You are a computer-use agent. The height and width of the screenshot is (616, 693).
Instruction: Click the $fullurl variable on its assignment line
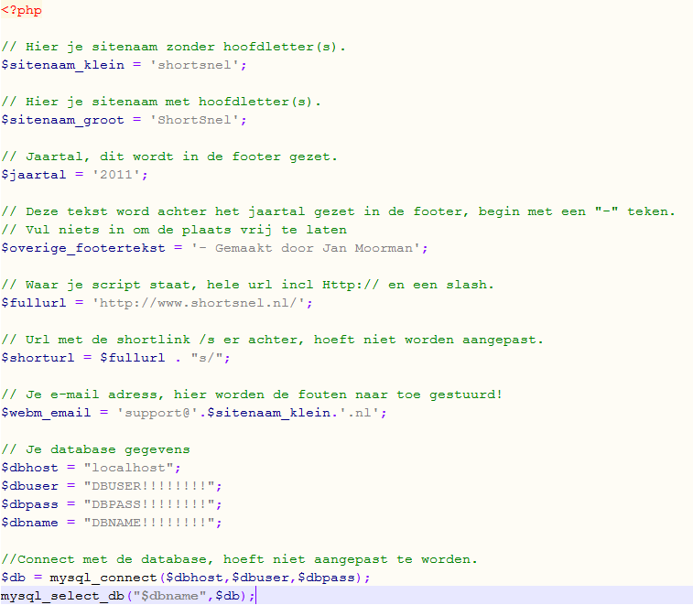(x=34, y=303)
